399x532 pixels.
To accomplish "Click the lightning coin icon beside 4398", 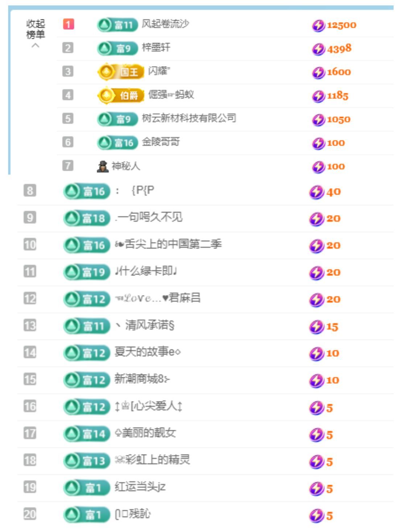I will [318, 49].
